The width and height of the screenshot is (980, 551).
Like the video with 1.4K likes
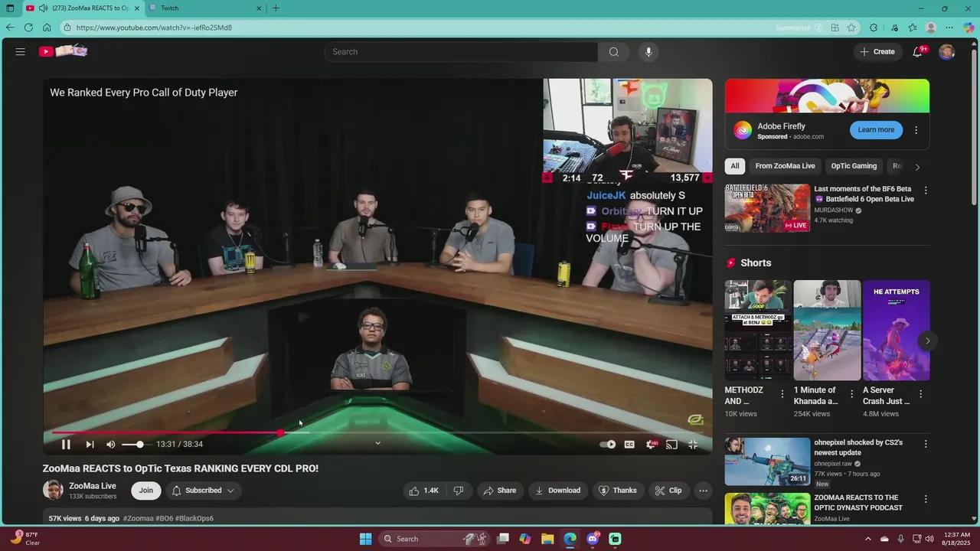(423, 491)
